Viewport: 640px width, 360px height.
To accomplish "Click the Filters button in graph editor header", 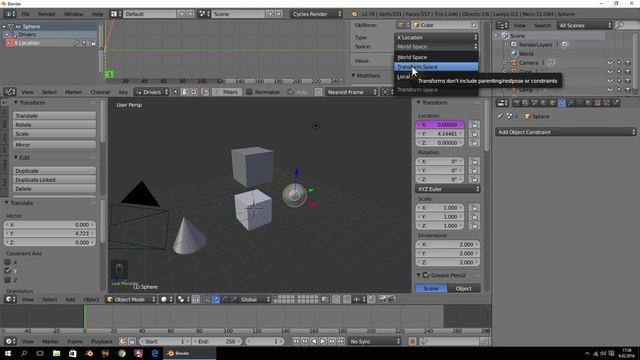I will click(227, 92).
